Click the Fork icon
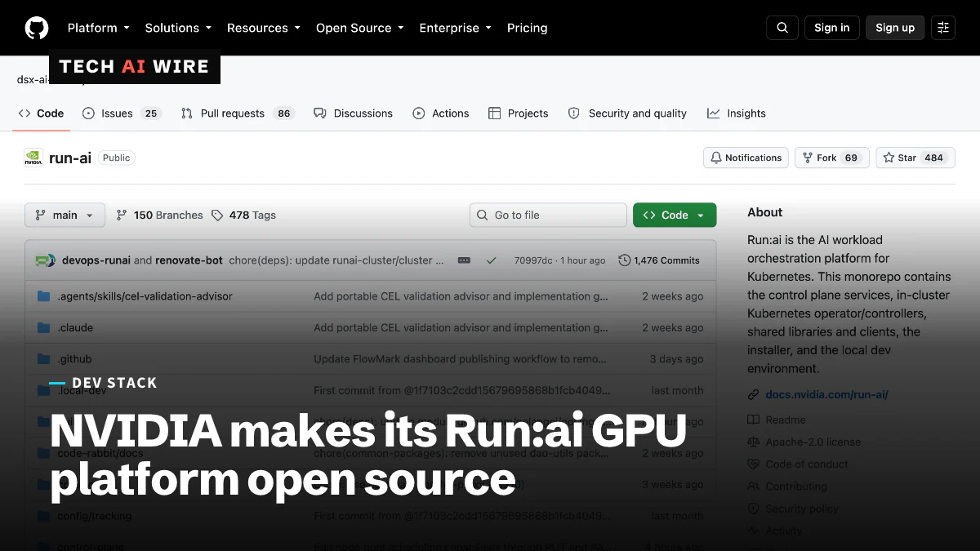 click(808, 158)
